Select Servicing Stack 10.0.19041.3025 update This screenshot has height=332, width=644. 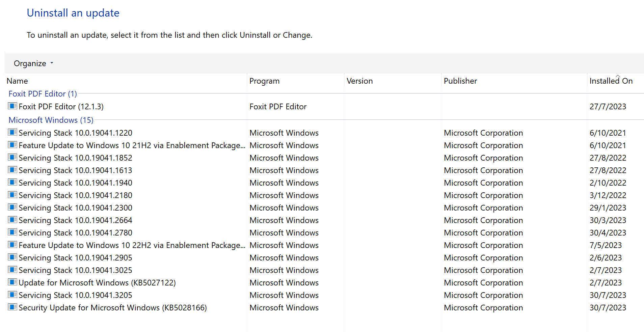75,270
